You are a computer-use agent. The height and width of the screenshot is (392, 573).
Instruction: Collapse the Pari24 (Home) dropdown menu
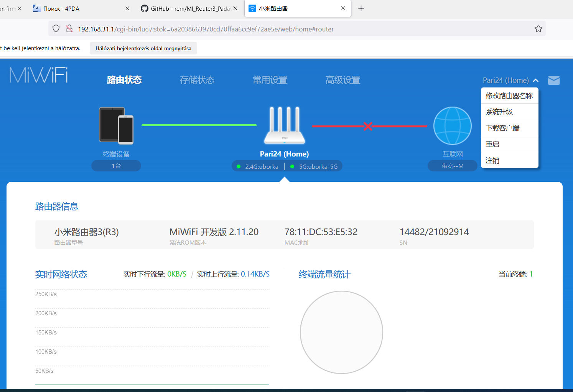(510, 80)
